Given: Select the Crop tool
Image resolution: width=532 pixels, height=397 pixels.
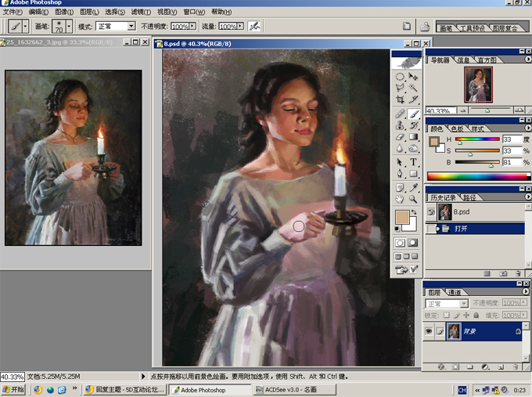Looking at the screenshot, I should pos(400,99).
